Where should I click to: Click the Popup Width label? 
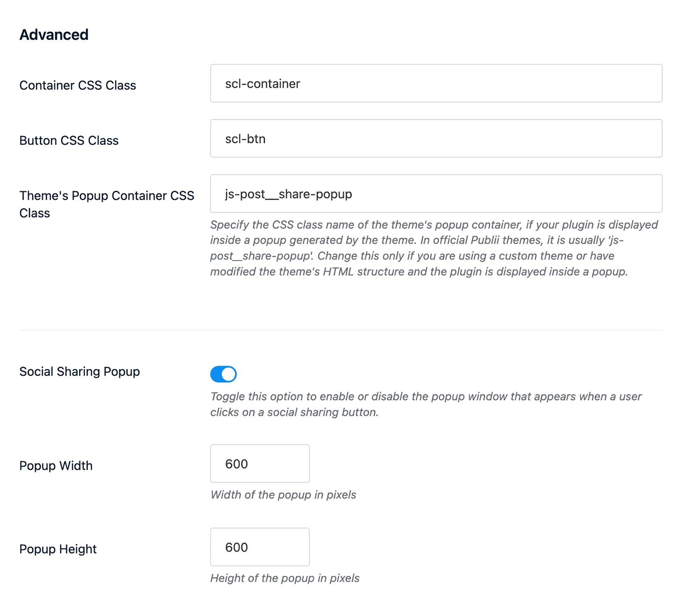[x=55, y=465]
